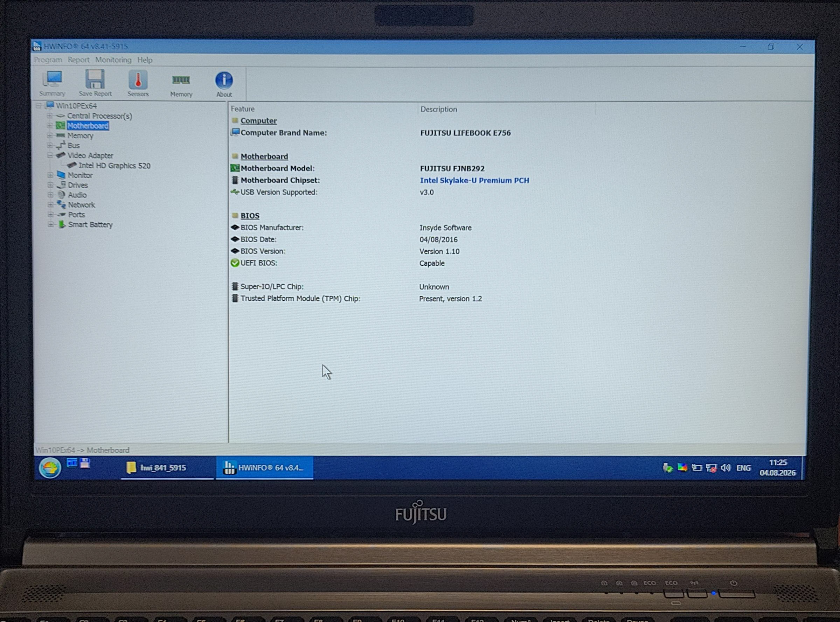
Task: Click the Insyde Software value
Action: click(x=445, y=228)
